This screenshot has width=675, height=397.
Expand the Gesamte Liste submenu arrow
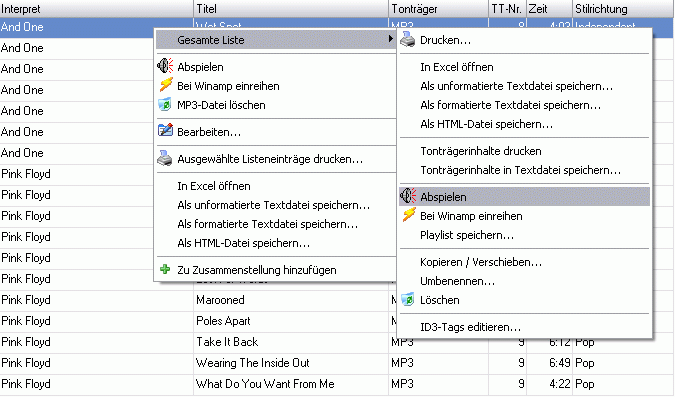(390, 39)
